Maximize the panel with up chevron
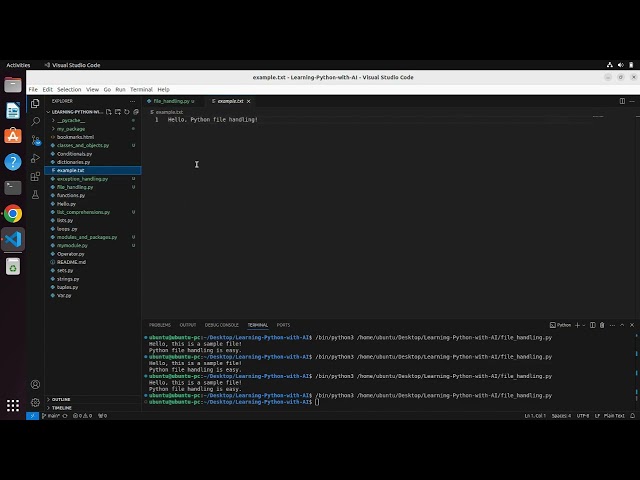640x480 pixels. click(x=622, y=325)
